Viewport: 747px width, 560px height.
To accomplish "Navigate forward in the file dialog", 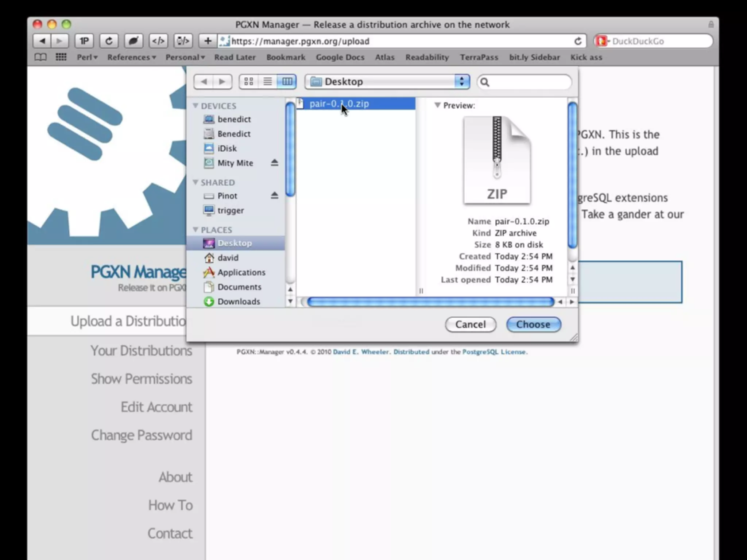I will coord(222,82).
